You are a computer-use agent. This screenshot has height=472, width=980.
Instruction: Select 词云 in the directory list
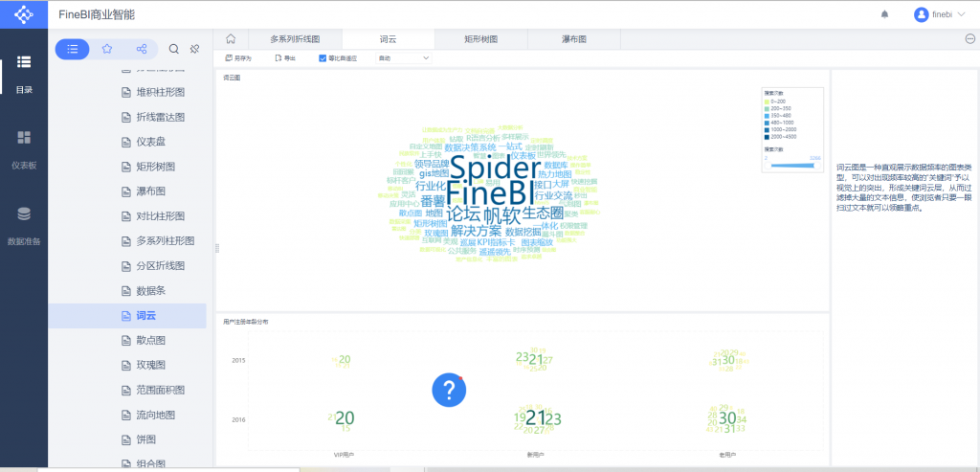pos(127,316)
